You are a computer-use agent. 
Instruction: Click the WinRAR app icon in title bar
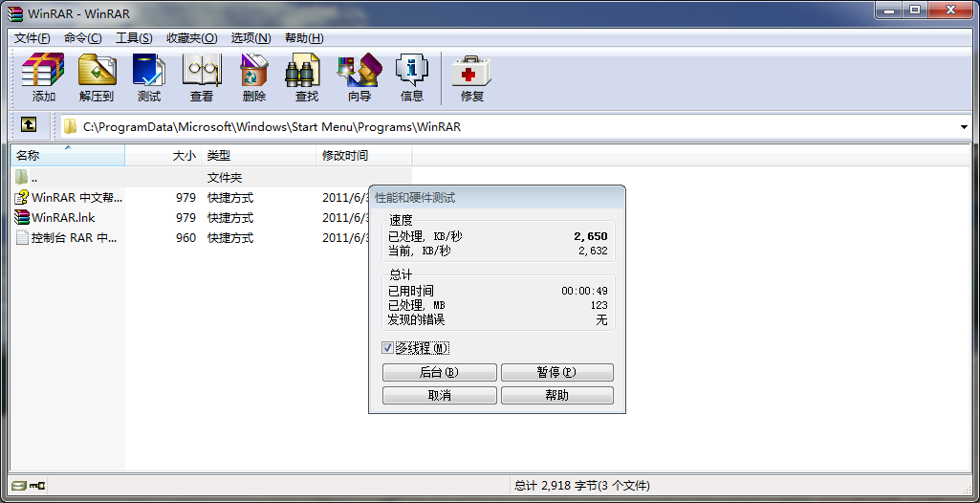(15, 12)
